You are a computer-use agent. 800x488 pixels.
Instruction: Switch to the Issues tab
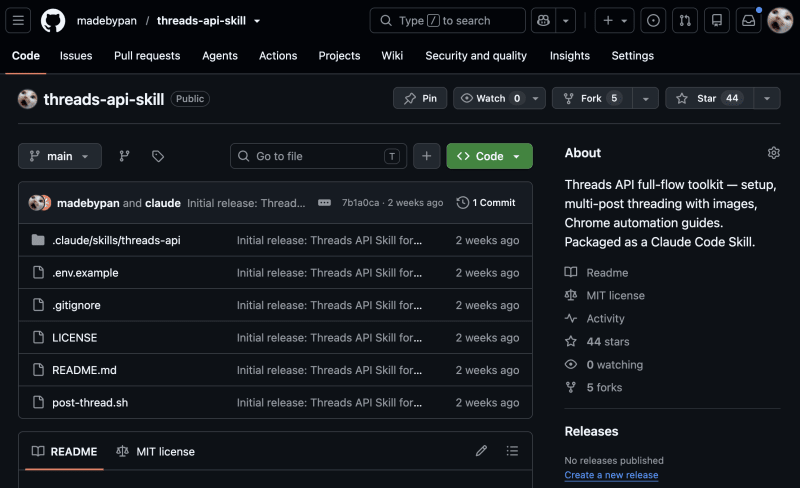76,56
